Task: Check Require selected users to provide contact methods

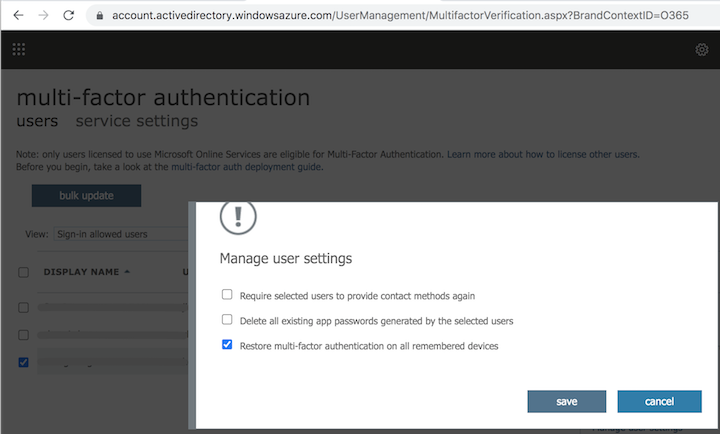Action: (227, 294)
